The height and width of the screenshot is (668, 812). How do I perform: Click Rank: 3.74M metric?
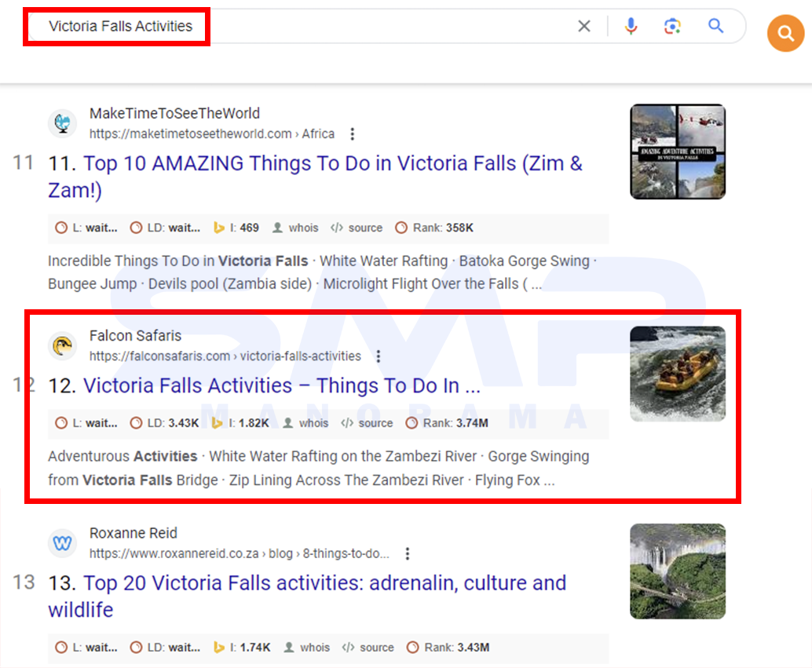pyautogui.click(x=447, y=423)
